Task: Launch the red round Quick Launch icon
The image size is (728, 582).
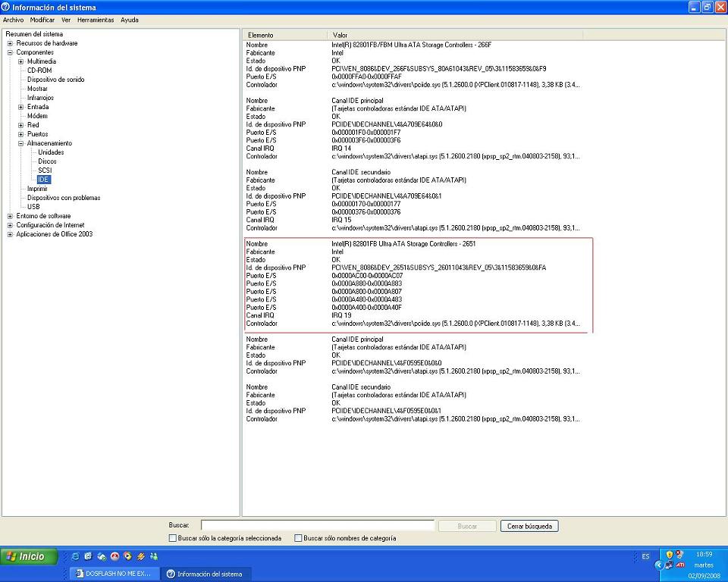Action: (115, 556)
